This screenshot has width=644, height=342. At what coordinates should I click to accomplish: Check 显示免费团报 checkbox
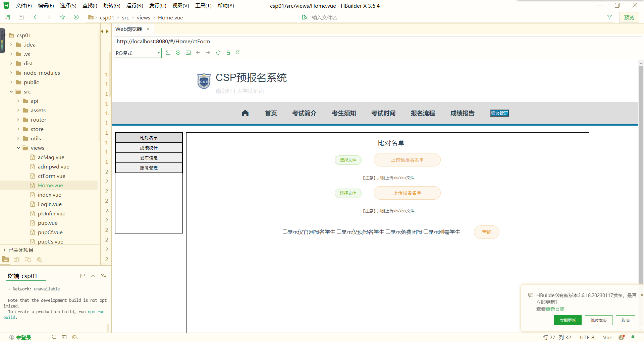pyautogui.click(x=388, y=232)
